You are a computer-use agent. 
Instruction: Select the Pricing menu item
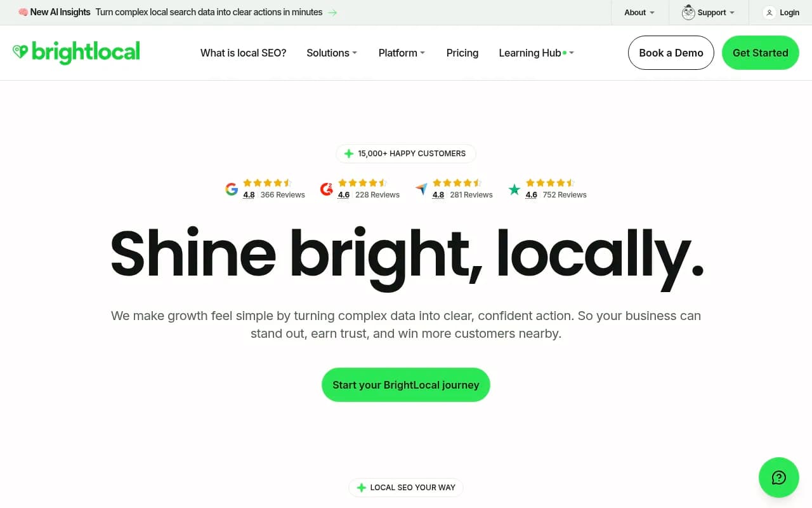coord(462,53)
